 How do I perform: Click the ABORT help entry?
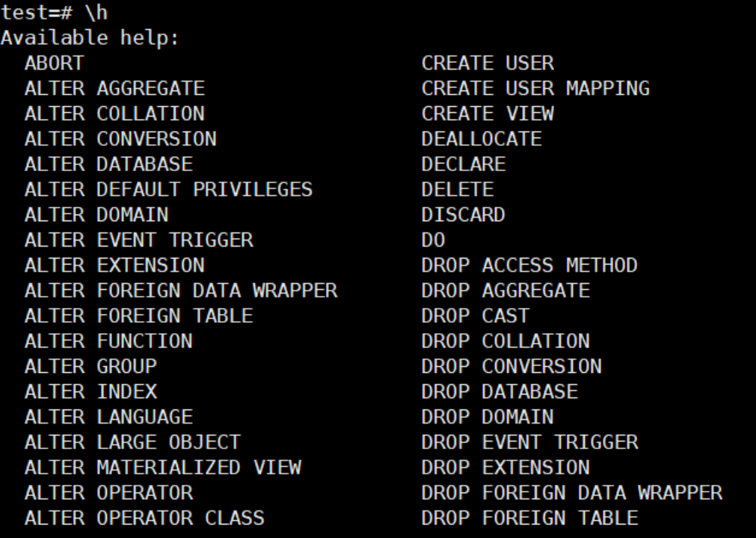(x=55, y=63)
